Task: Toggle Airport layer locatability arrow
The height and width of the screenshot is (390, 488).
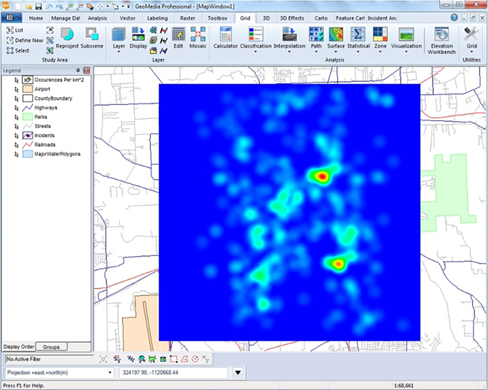Action: click(16, 89)
